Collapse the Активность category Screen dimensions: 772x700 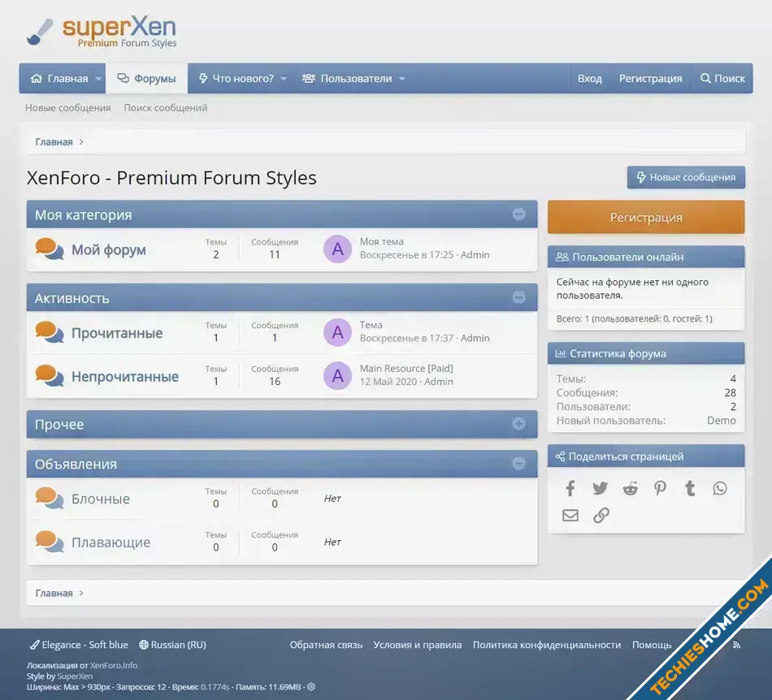tap(518, 297)
